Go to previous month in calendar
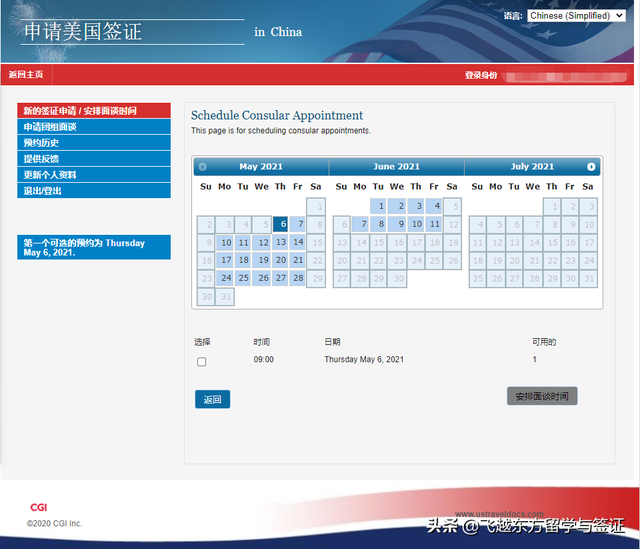This screenshot has width=640, height=549. pos(203,166)
